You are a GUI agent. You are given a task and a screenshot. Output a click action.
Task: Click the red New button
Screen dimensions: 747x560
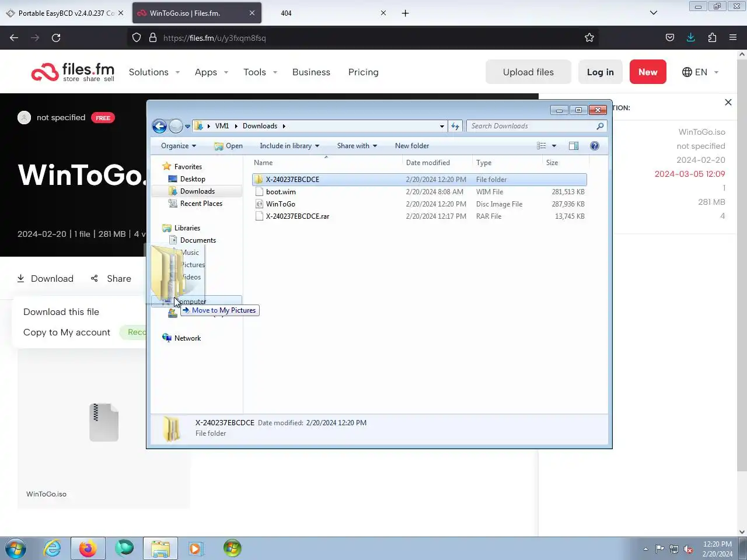pyautogui.click(x=648, y=72)
